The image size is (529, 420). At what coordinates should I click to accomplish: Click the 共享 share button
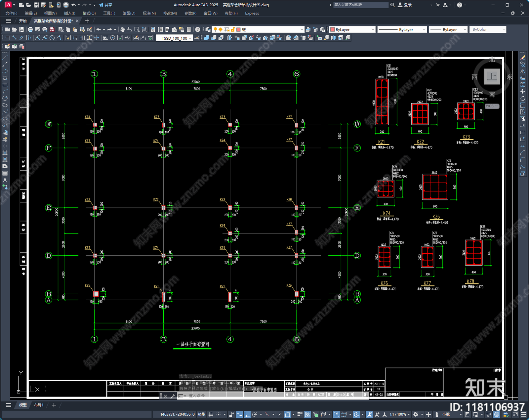[105, 5]
